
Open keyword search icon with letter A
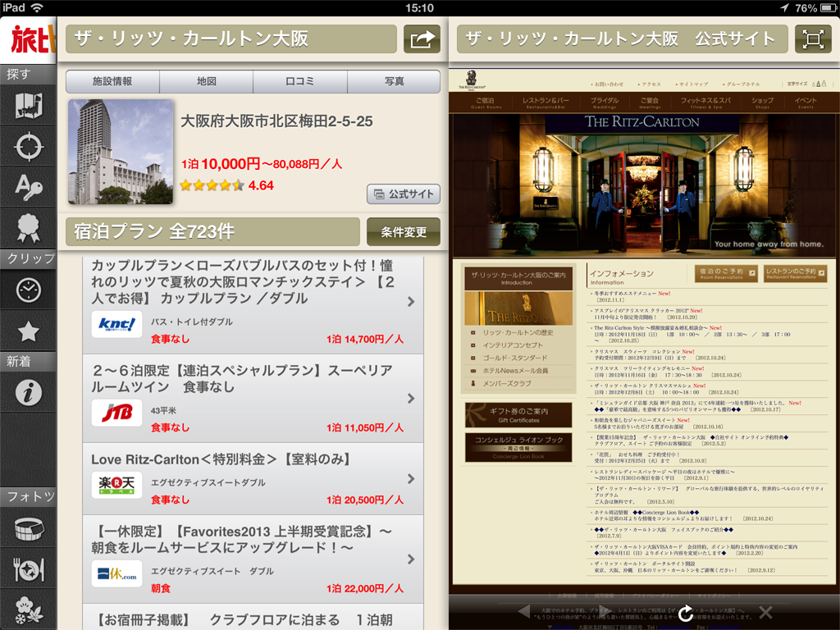29,188
